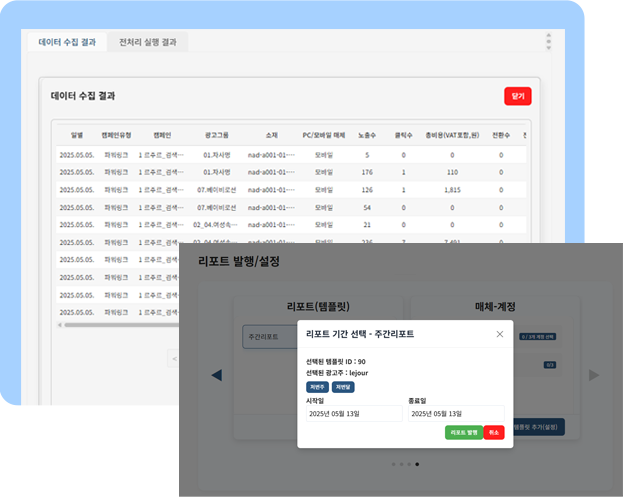
Task: Switch to the 데이터 수집 결과 tab
Action: [x=67, y=42]
